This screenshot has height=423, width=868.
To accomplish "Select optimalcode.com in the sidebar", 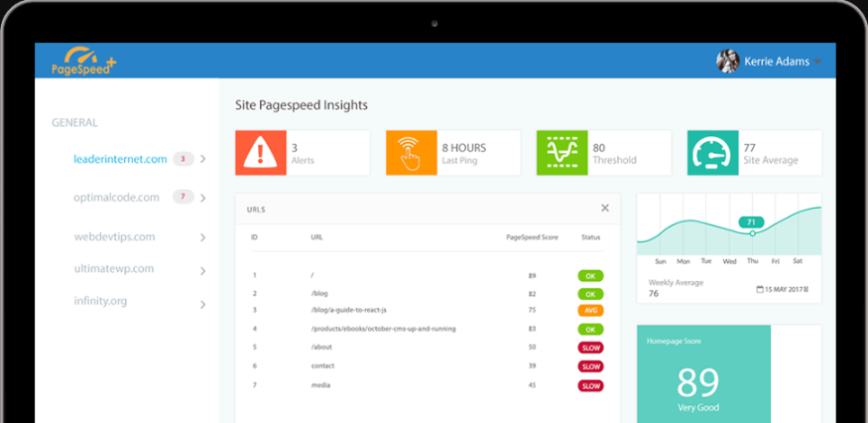I will tap(116, 198).
